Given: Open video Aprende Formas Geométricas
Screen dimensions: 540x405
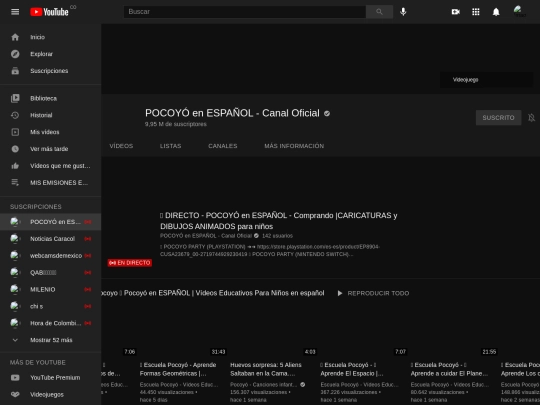Looking at the screenshot, I should (178, 369).
